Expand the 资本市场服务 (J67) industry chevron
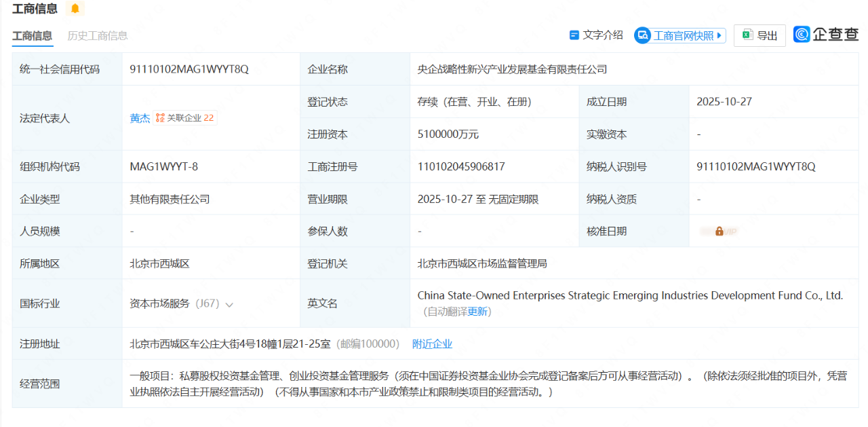The image size is (868, 427). (x=229, y=305)
